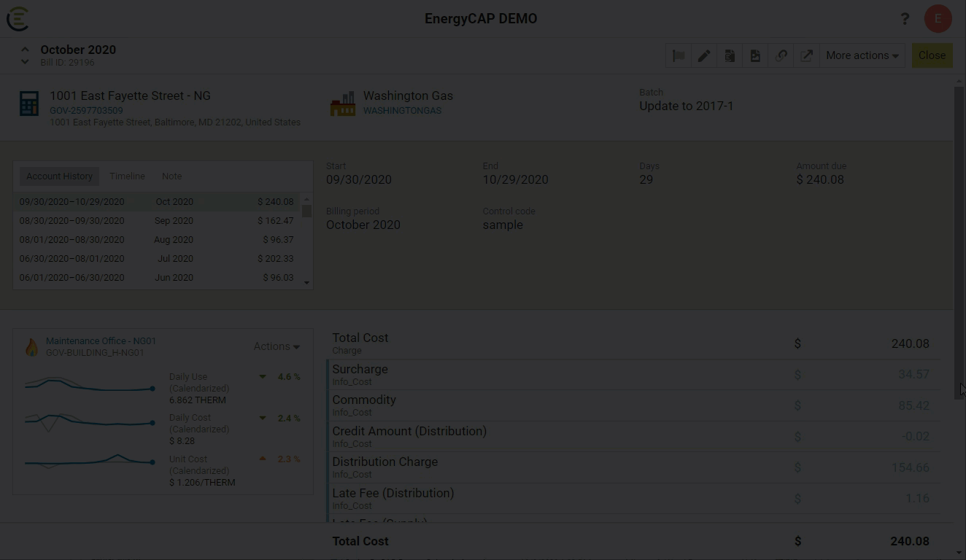Select the Sep 2020 account history row
Viewport: 966px width, 560px height.
[157, 220]
